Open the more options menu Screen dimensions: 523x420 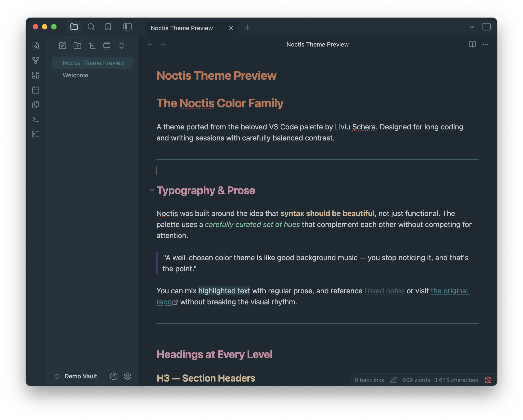coord(485,44)
